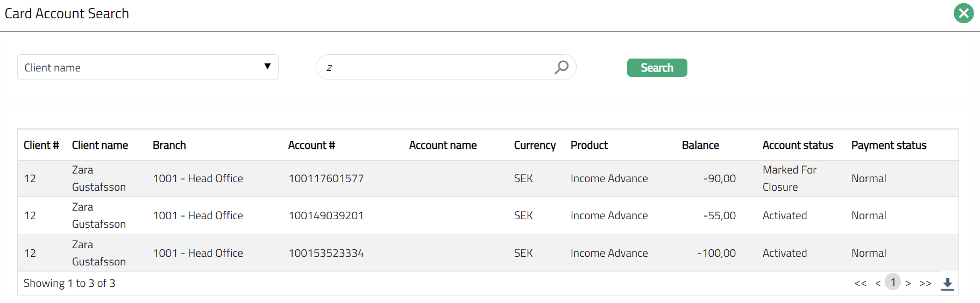Image resolution: width=980 pixels, height=303 pixels.
Task: Go to the next results page
Action: point(908,284)
